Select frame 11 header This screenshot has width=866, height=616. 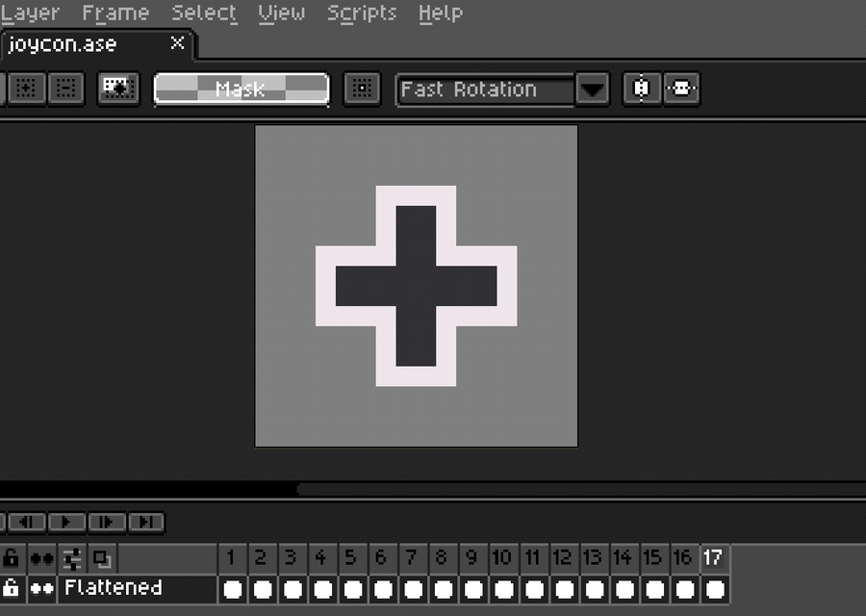[533, 558]
